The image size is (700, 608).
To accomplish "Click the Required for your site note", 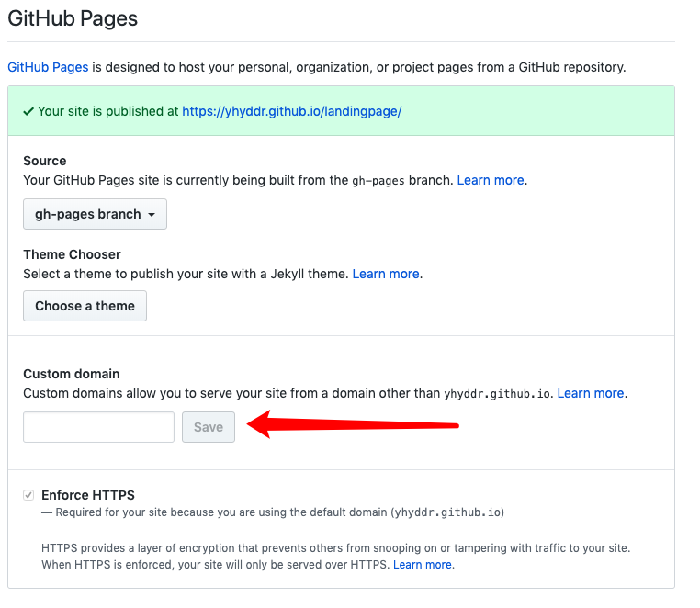I will point(273,512).
